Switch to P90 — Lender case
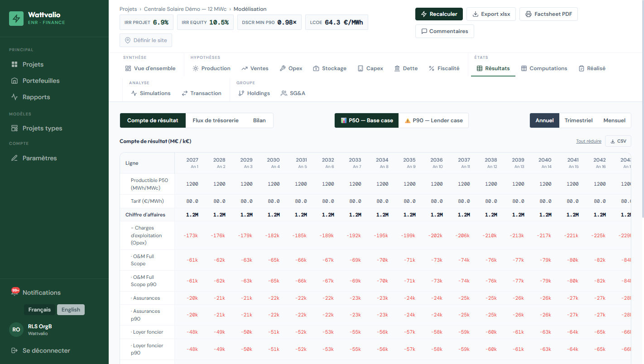644x364 pixels. click(x=433, y=120)
